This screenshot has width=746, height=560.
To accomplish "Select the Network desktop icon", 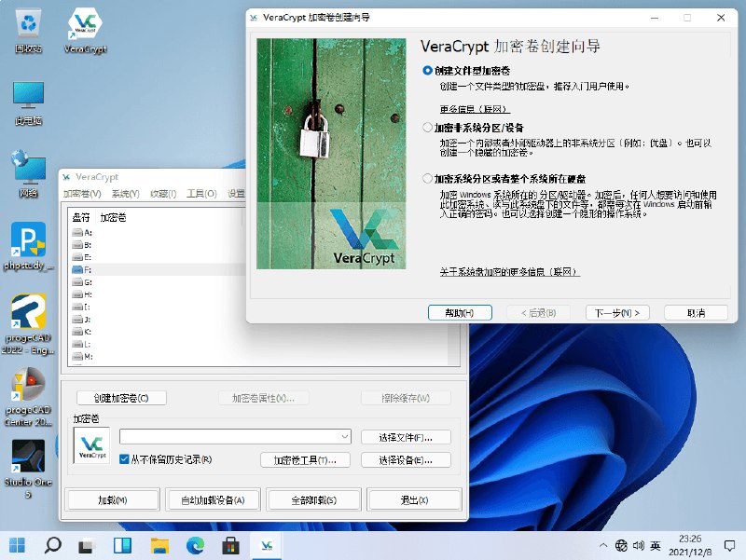I will pyautogui.click(x=29, y=174).
